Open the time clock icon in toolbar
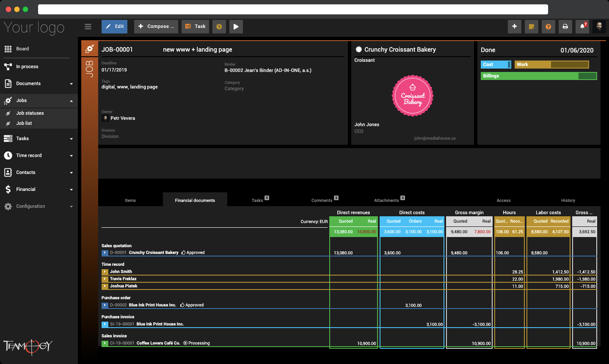The height and width of the screenshot is (364, 609). click(x=219, y=27)
